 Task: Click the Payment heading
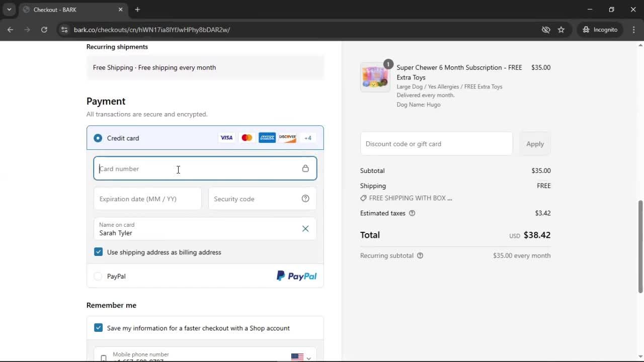106,101
